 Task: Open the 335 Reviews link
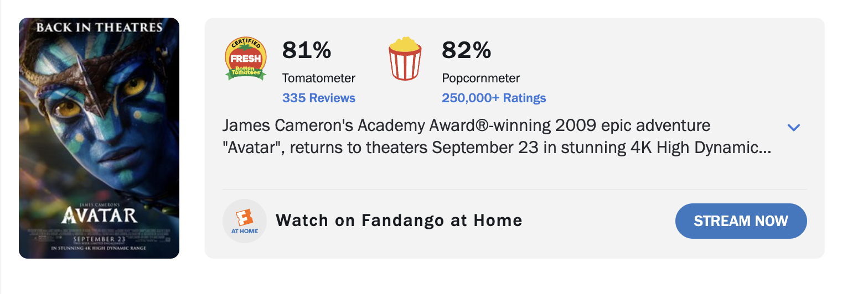tap(319, 98)
